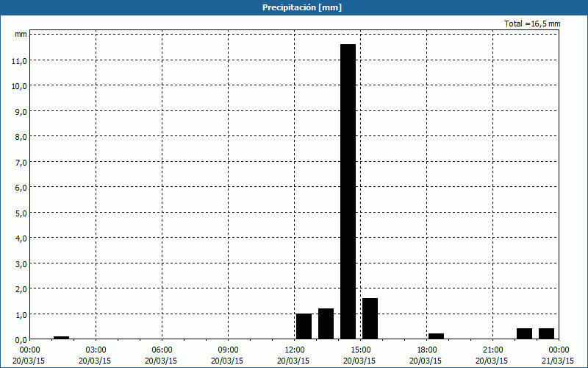Select the '09:00 20/03/15' x-axis label

(227, 355)
